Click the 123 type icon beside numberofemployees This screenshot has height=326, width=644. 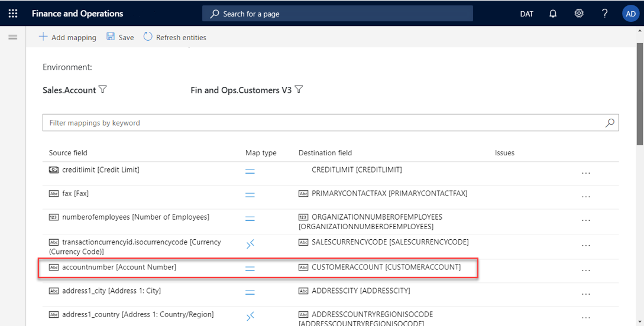click(54, 217)
